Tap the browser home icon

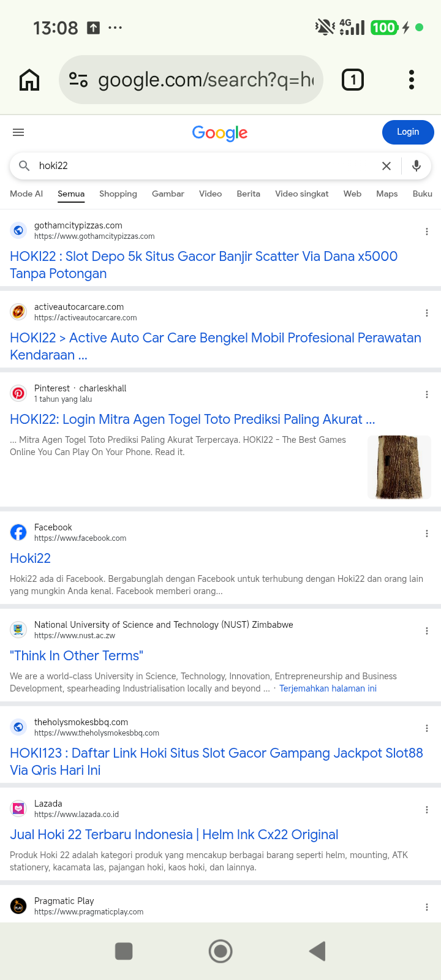29,80
